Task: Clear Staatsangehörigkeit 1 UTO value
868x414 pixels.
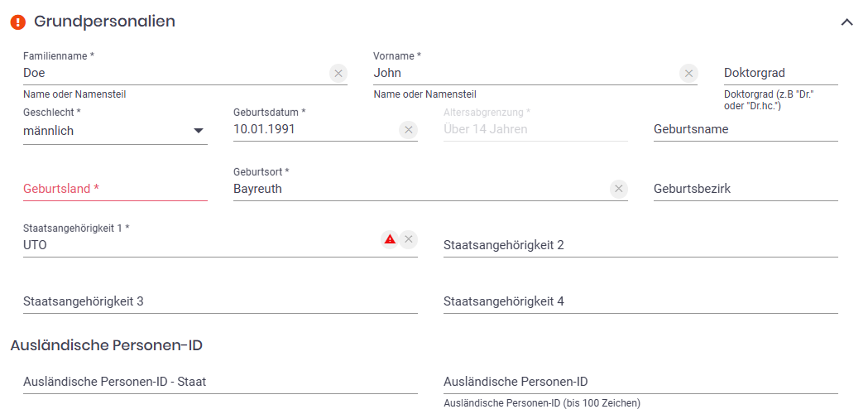Action: click(408, 239)
